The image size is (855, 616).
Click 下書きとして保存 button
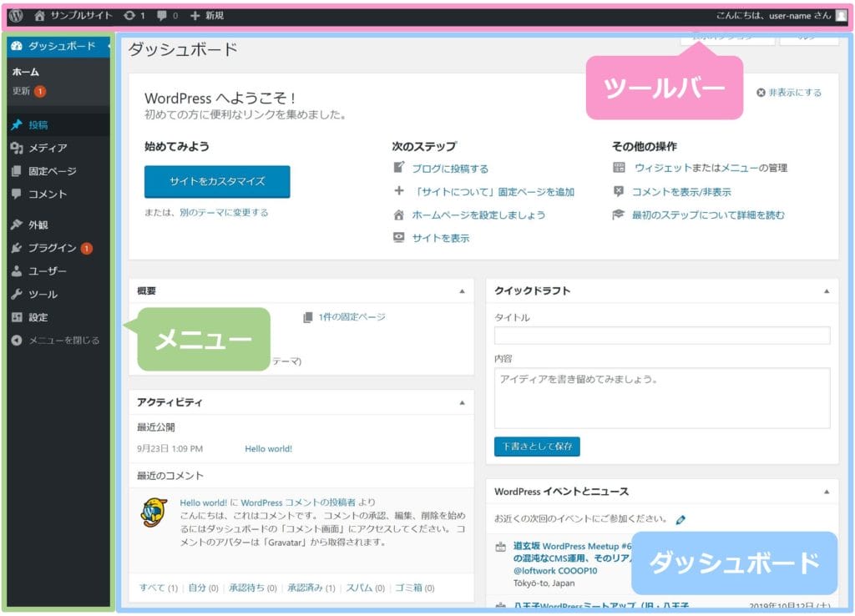tap(537, 447)
